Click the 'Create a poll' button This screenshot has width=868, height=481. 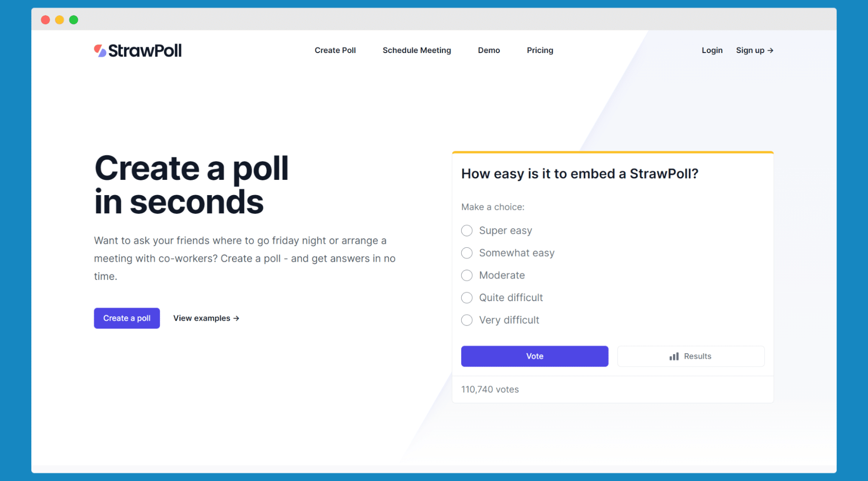(127, 318)
